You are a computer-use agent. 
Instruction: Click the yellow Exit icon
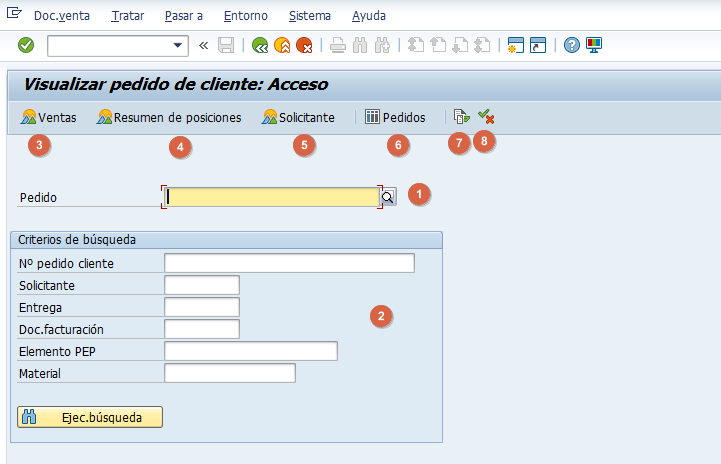click(282, 45)
